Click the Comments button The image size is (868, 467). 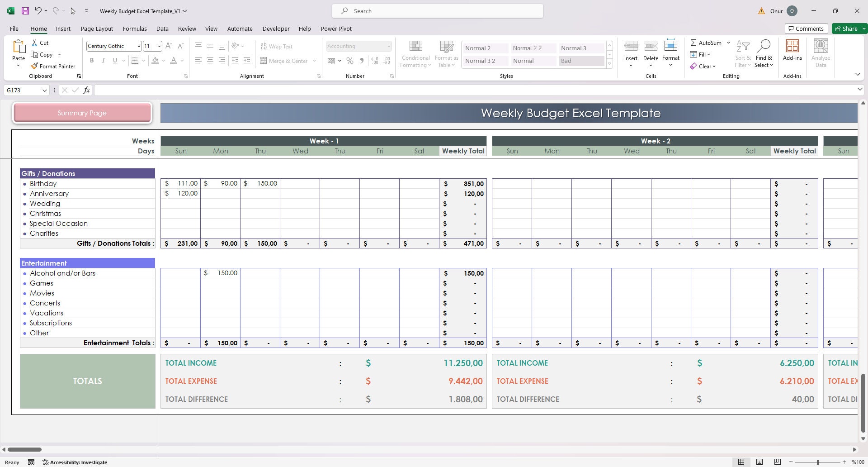click(806, 29)
